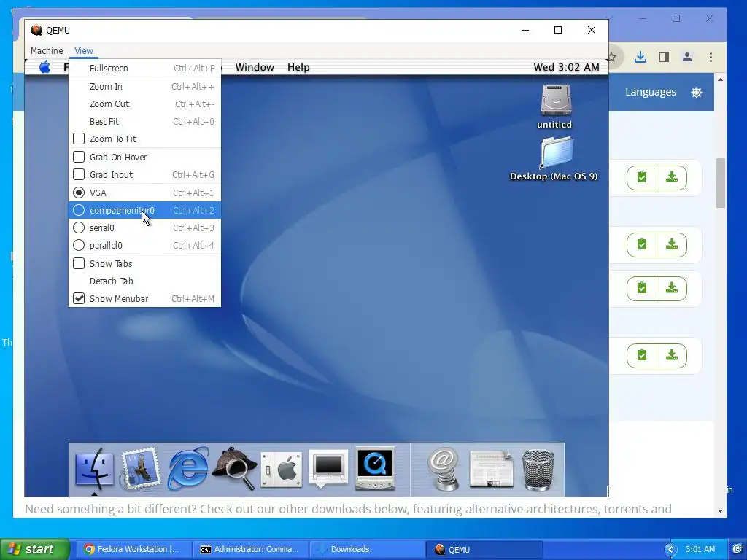Expand hidden system tray icons arrow
Screen dimensions: 747x560
671,550
